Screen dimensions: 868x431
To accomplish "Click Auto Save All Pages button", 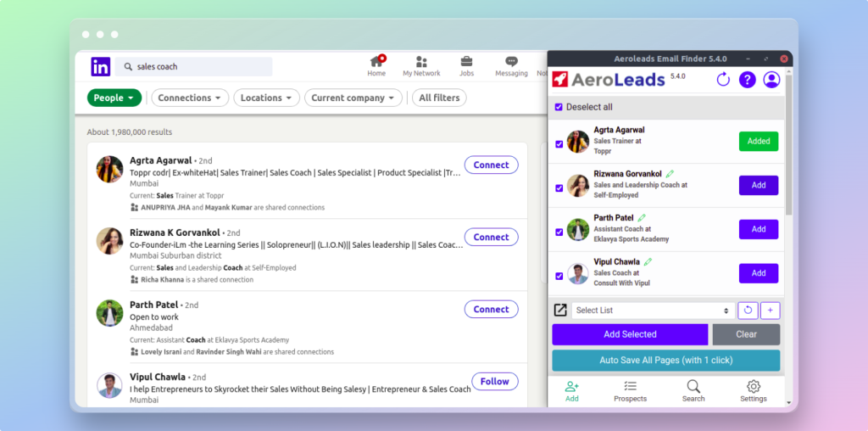I will point(665,361).
